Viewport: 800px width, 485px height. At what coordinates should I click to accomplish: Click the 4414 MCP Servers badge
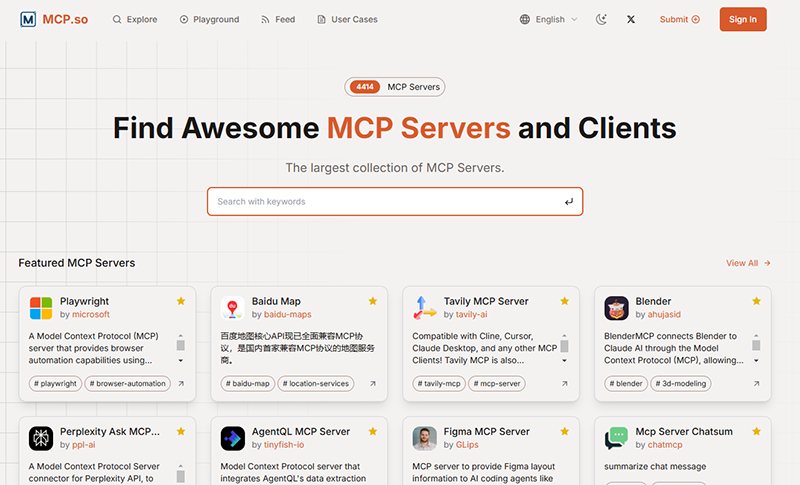pos(394,87)
